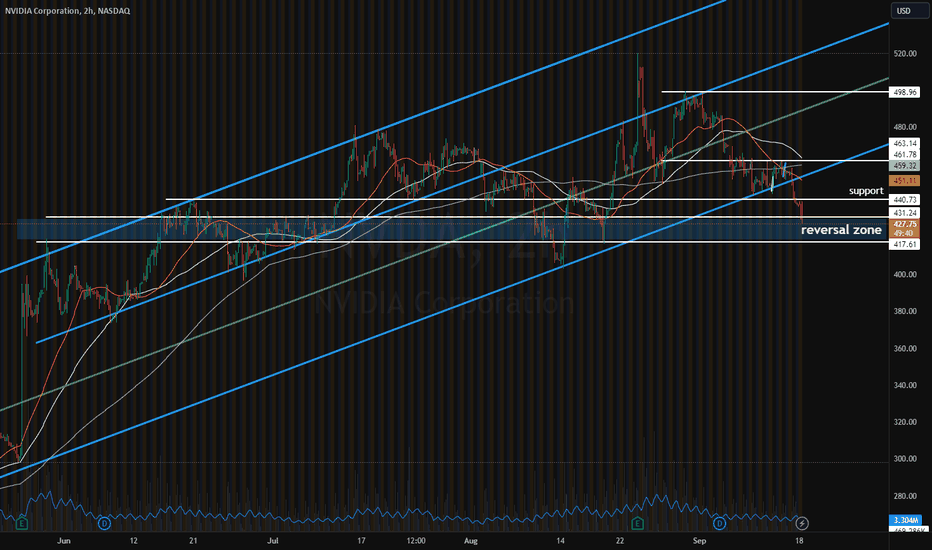Screen dimensions: 932x550
Task: Click the 459.32 moving average label
Action: pos(904,166)
